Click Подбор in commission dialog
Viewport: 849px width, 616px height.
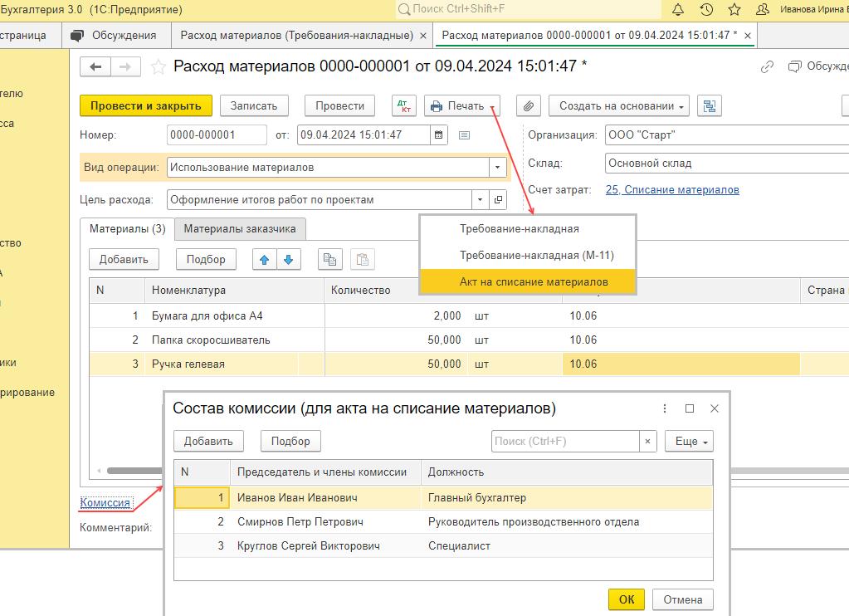click(290, 441)
